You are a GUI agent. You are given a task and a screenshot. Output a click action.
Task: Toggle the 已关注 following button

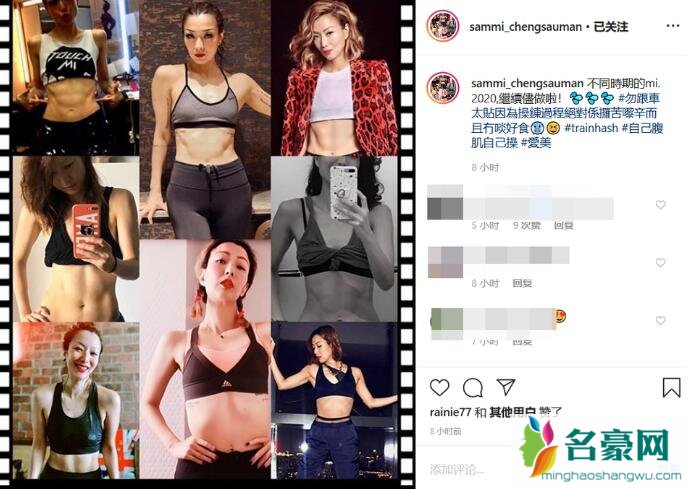coord(611,27)
